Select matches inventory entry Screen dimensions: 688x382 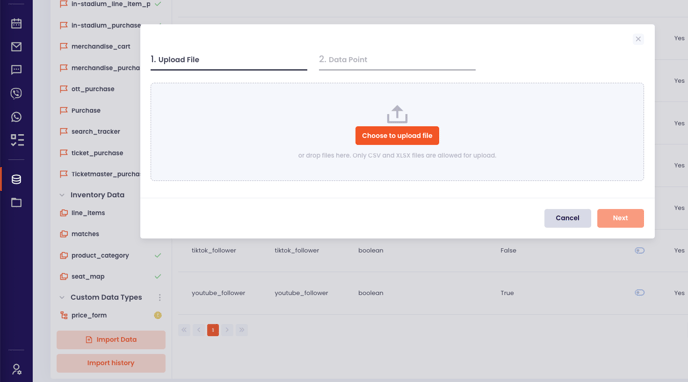85,234
